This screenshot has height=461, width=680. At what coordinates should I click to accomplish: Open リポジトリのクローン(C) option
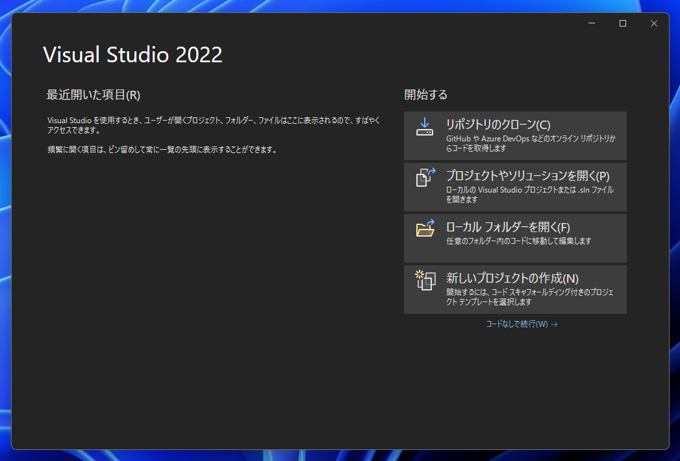tap(515, 136)
